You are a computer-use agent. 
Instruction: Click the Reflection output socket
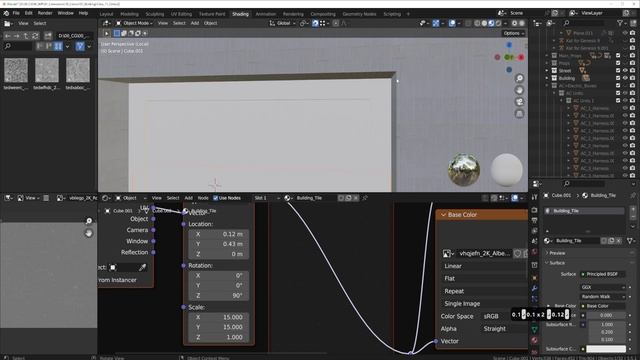pyautogui.click(x=153, y=253)
